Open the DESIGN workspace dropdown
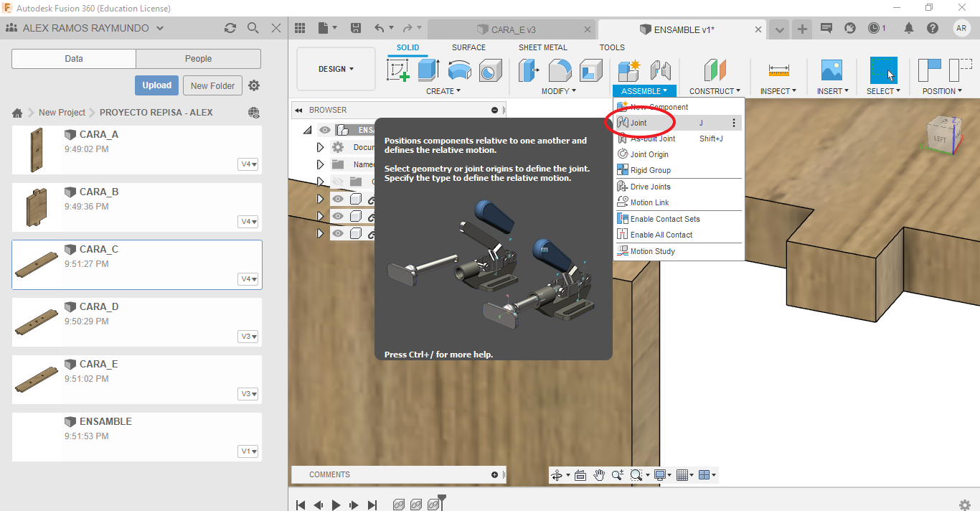Screen dimensions: 980x511 coord(336,69)
